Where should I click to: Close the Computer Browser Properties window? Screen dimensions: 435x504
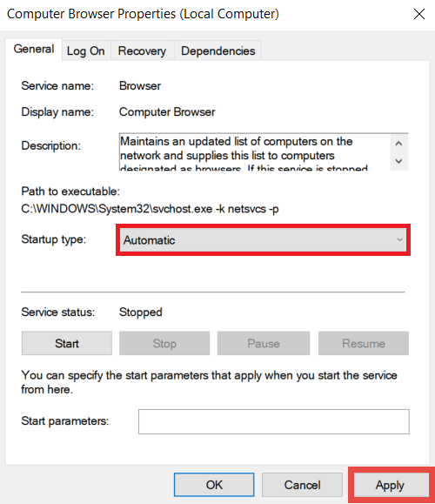(x=419, y=14)
